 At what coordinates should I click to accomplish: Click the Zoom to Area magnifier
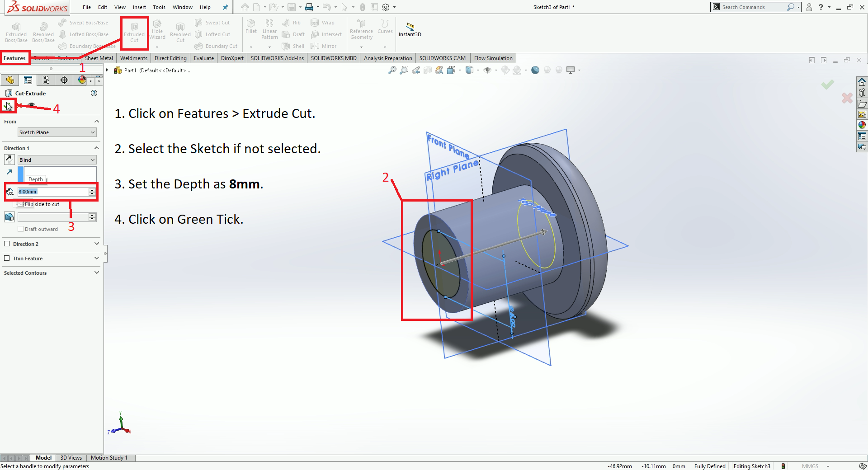point(404,70)
